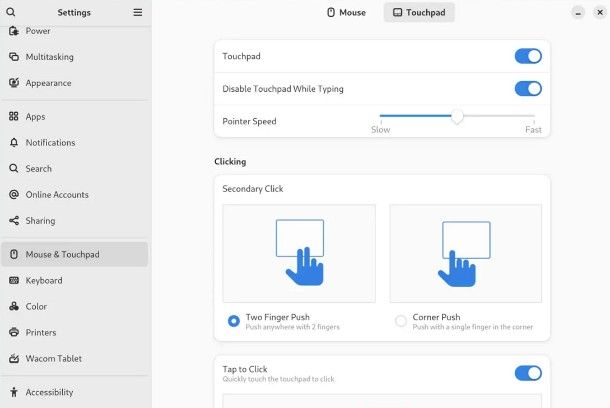Click the 'Push anywhere with 2 fingers' description

coord(293,327)
